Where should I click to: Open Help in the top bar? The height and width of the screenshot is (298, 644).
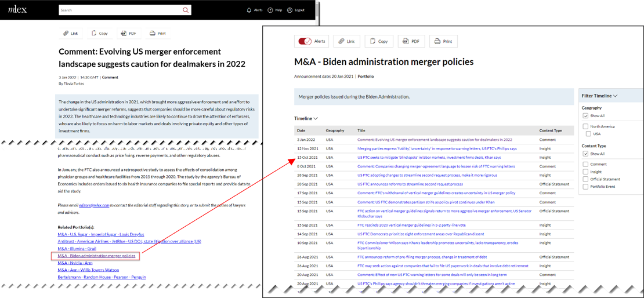pyautogui.click(x=275, y=10)
